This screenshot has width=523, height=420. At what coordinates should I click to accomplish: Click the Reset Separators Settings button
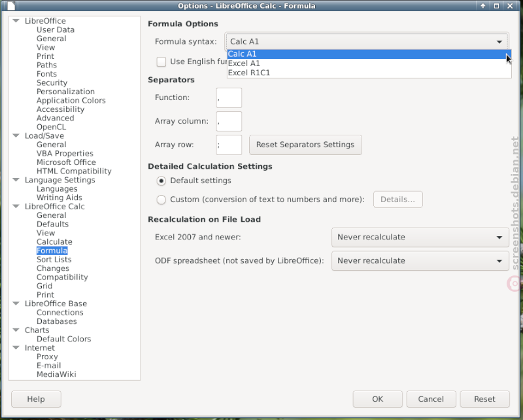click(x=305, y=145)
